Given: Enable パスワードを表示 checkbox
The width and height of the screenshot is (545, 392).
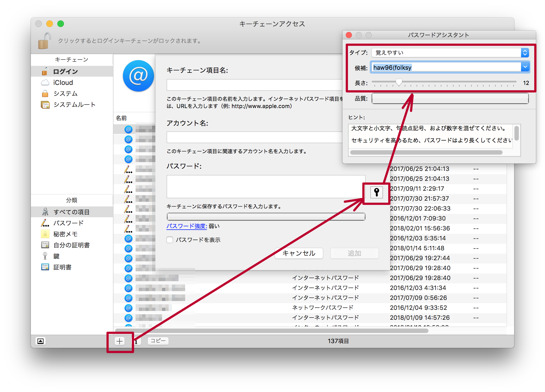Looking at the screenshot, I should coord(170,240).
